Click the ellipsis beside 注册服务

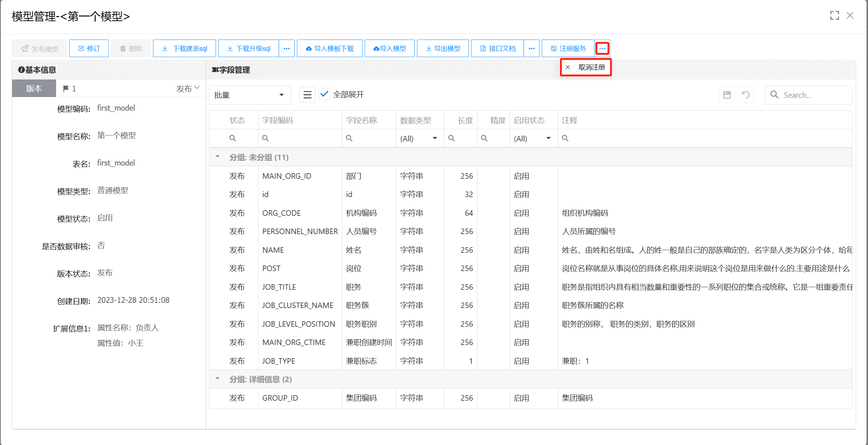602,49
